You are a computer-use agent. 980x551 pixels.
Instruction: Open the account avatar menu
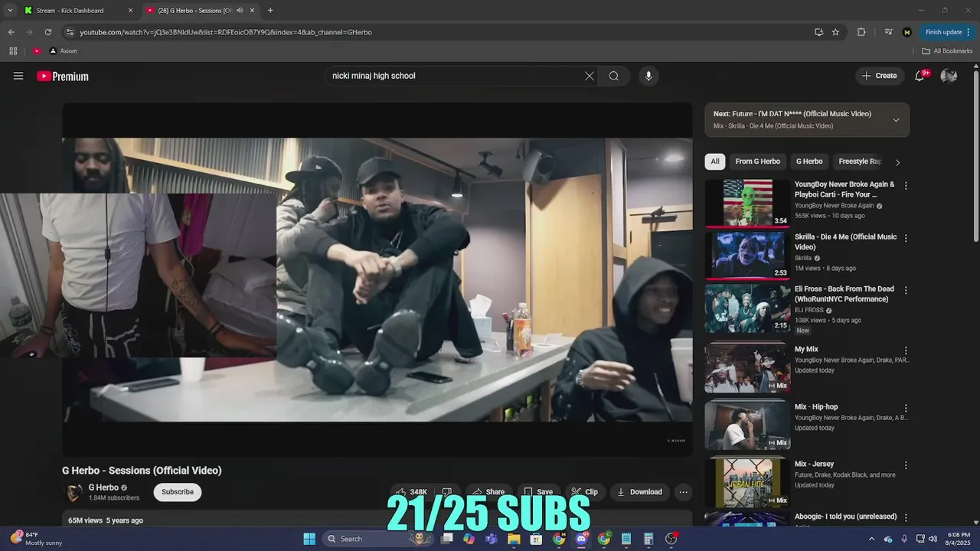point(949,76)
